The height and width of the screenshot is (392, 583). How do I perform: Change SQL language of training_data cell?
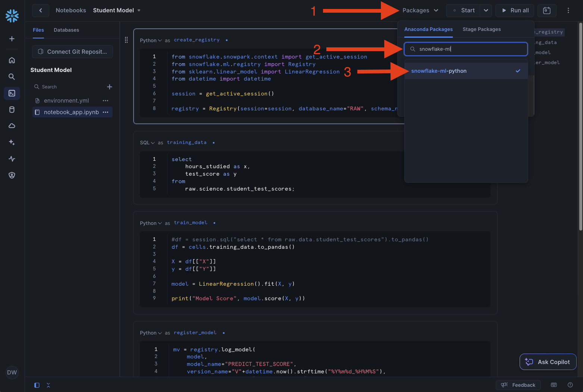coord(147,142)
